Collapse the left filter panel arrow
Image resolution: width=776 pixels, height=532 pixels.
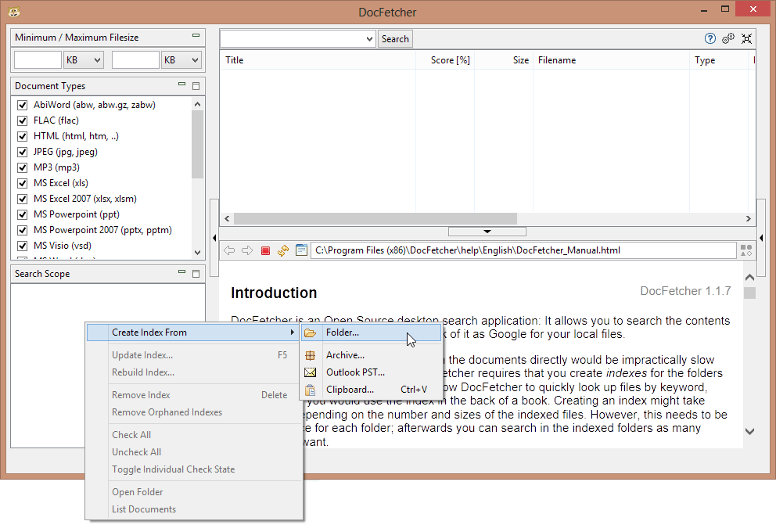(x=214, y=238)
